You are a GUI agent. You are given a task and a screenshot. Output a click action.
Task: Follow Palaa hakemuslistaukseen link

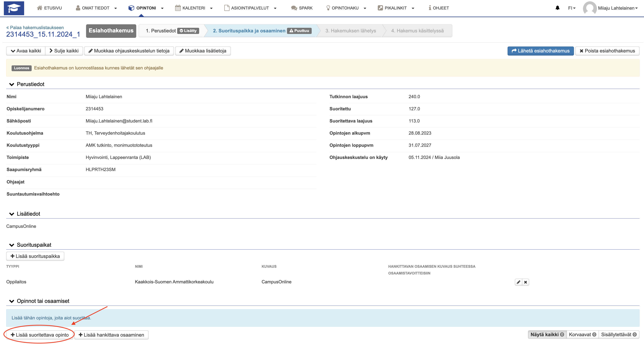tap(35, 27)
